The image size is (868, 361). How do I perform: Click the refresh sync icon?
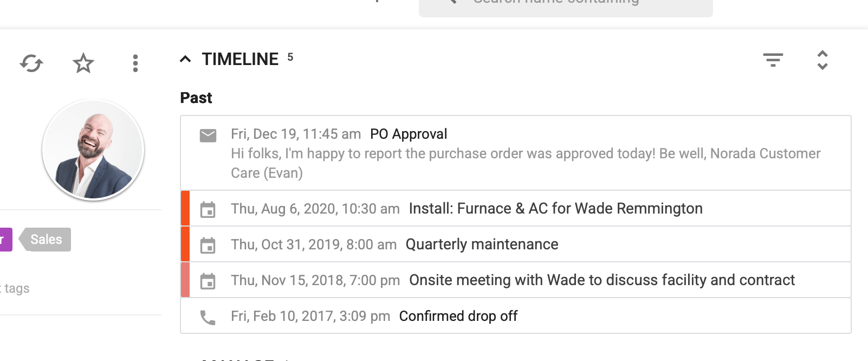coord(31,63)
